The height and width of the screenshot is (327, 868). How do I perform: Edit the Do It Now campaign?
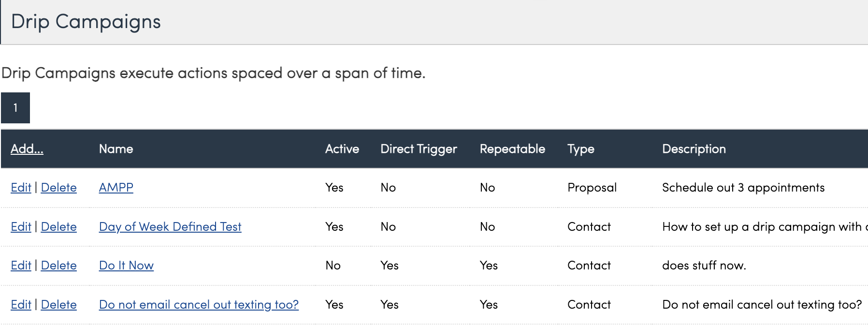click(21, 266)
